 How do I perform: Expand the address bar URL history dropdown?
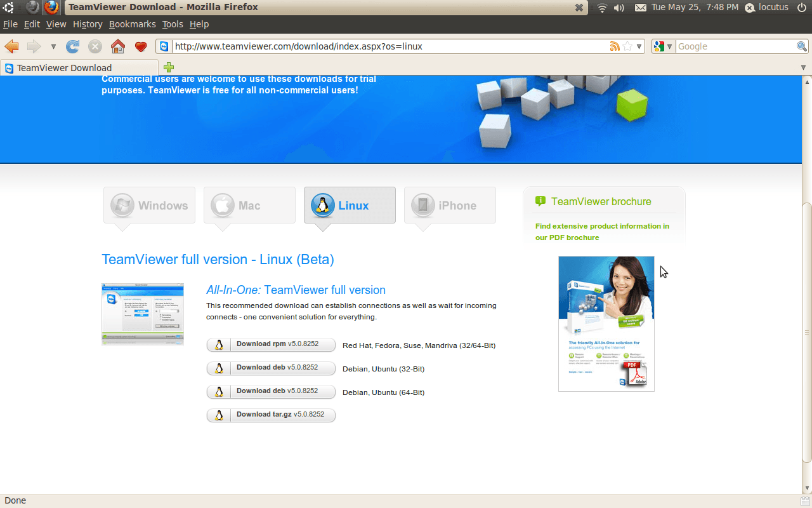click(x=639, y=46)
